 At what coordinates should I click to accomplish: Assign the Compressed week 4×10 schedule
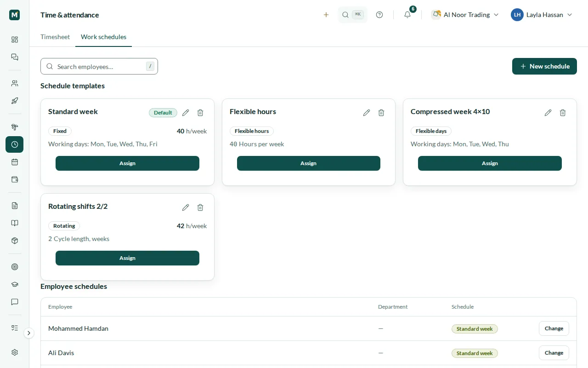coord(490,163)
